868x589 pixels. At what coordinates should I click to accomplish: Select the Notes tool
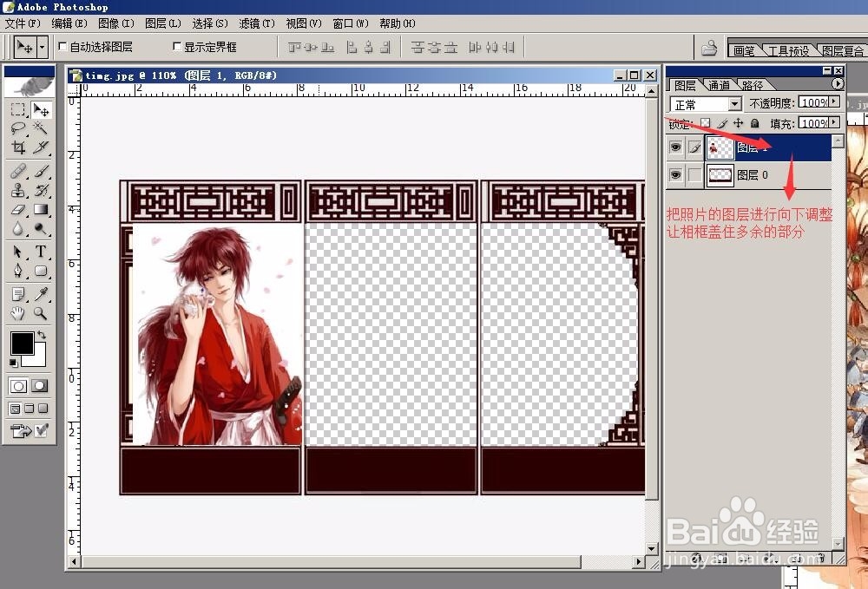[x=17, y=294]
